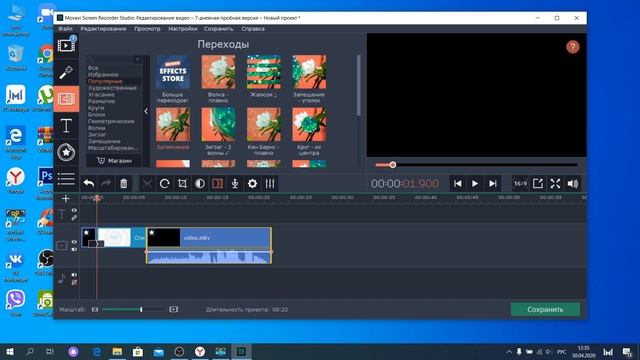Select the Художественные category
The width and height of the screenshot is (640, 360).
pyautogui.click(x=112, y=88)
